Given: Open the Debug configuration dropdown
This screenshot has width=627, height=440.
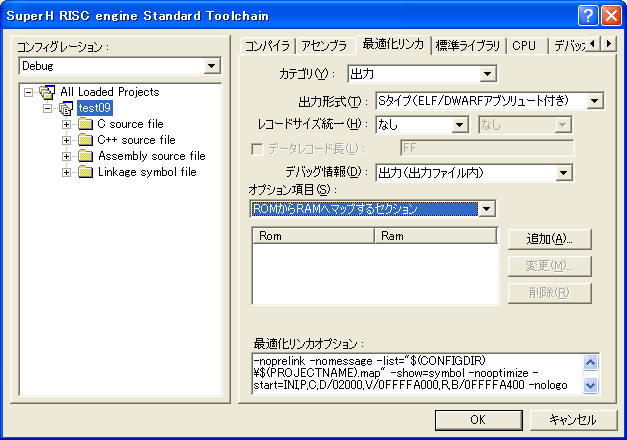Looking at the screenshot, I should click(x=211, y=66).
